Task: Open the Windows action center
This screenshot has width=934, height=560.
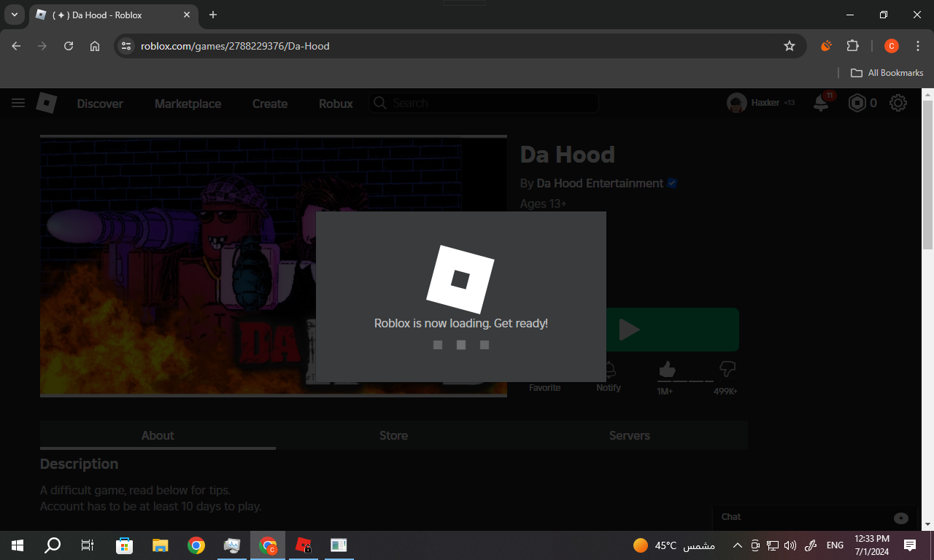Action: 910,545
